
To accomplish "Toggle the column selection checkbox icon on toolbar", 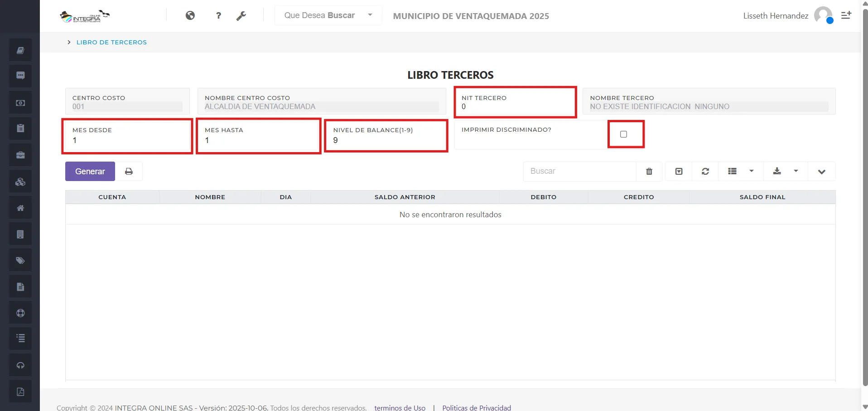I will (x=679, y=171).
